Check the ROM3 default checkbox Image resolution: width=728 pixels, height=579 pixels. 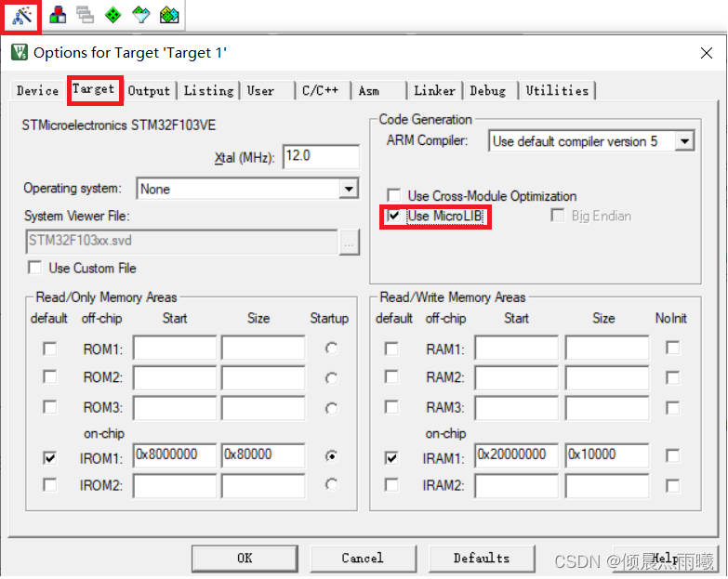49,407
